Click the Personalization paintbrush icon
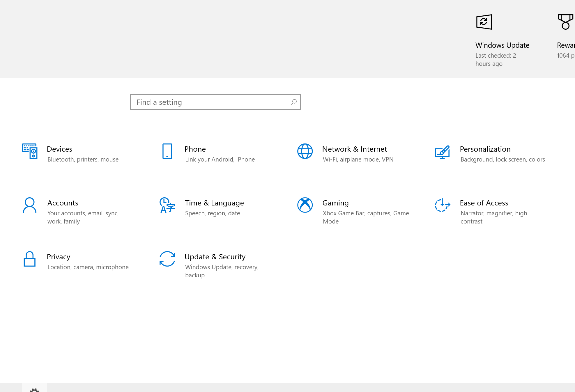 pyautogui.click(x=442, y=152)
